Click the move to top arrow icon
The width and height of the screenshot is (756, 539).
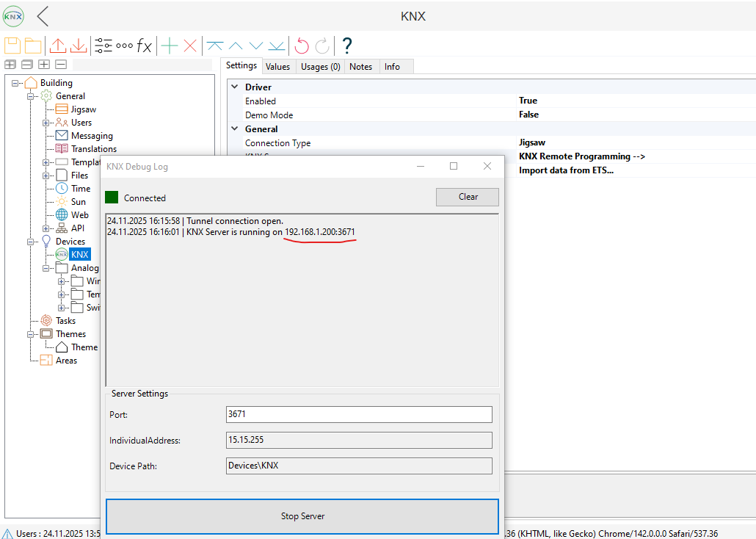click(215, 46)
